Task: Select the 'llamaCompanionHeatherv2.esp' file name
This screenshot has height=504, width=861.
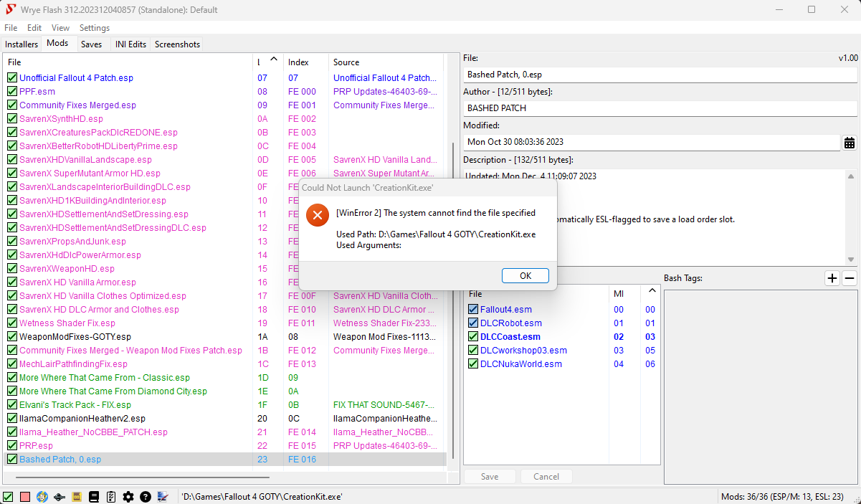Action: [82, 419]
